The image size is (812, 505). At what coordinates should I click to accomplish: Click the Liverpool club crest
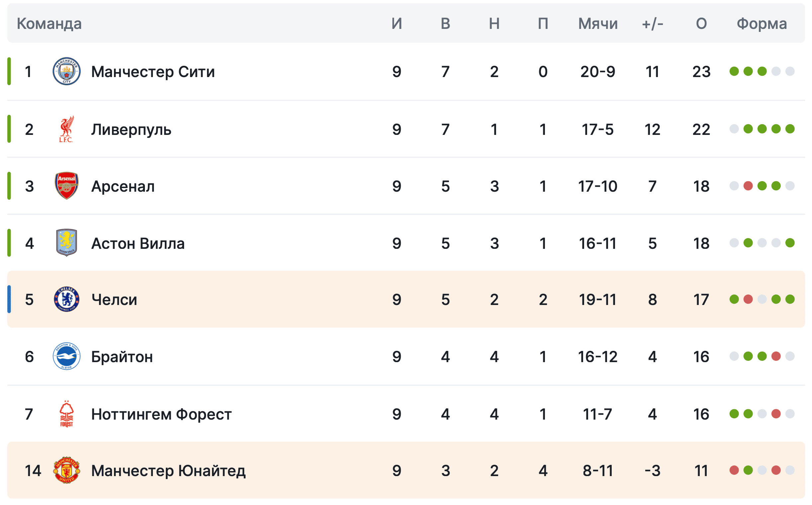pos(66,129)
